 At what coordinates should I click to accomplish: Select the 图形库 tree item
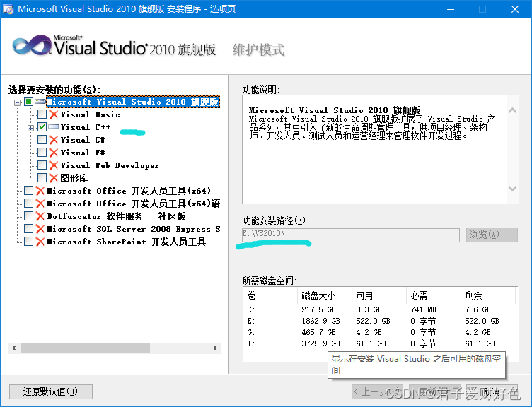(x=74, y=178)
